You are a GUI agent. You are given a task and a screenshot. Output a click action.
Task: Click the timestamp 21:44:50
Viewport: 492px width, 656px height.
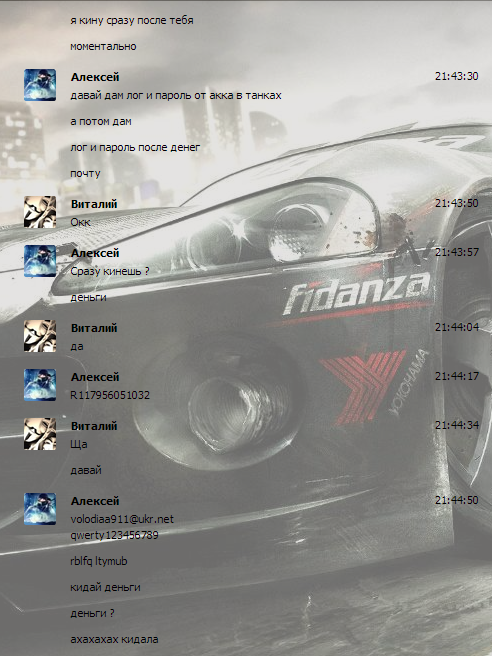456,500
